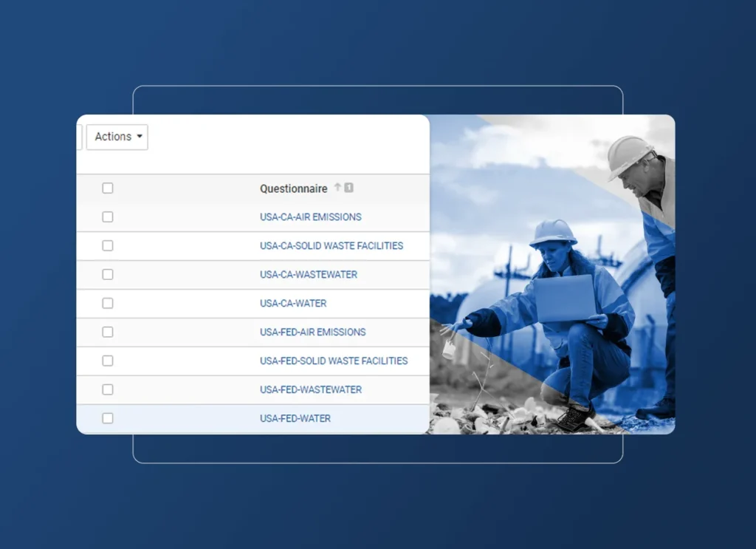Image resolution: width=756 pixels, height=549 pixels.
Task: Open the USA-CA-AIR EMISSIONS questionnaire
Action: [x=310, y=216]
